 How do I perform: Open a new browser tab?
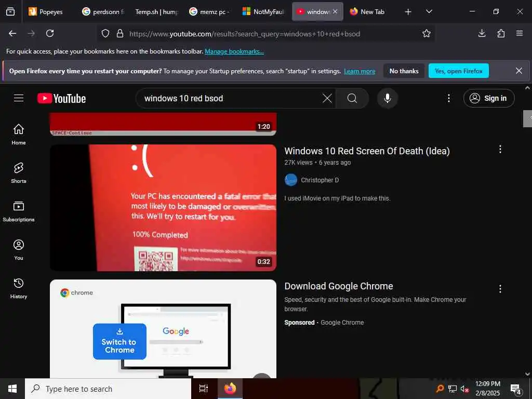click(x=408, y=12)
